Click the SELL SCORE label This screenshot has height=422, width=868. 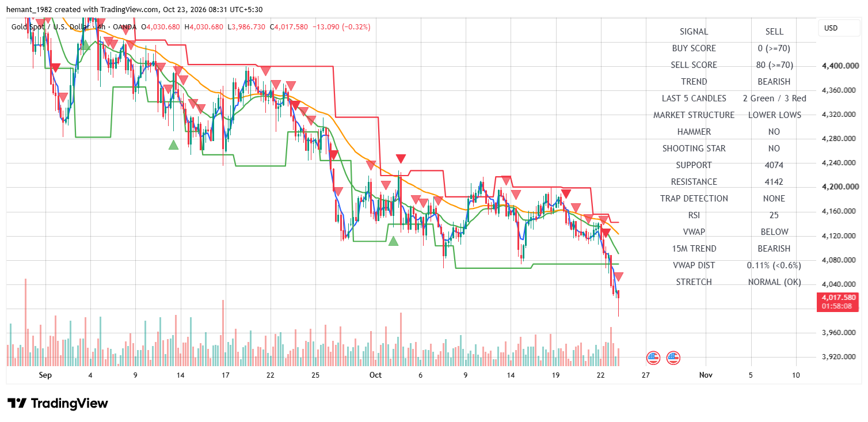tap(694, 65)
